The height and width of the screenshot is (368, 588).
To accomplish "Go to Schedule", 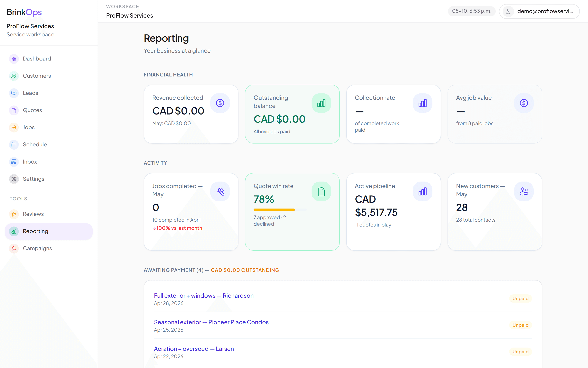I will 49,145.
